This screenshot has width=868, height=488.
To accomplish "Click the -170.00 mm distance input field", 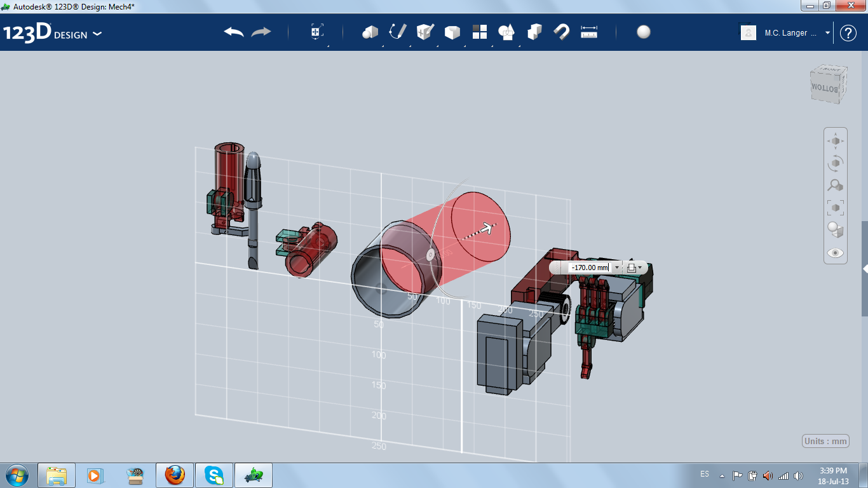I will point(590,268).
